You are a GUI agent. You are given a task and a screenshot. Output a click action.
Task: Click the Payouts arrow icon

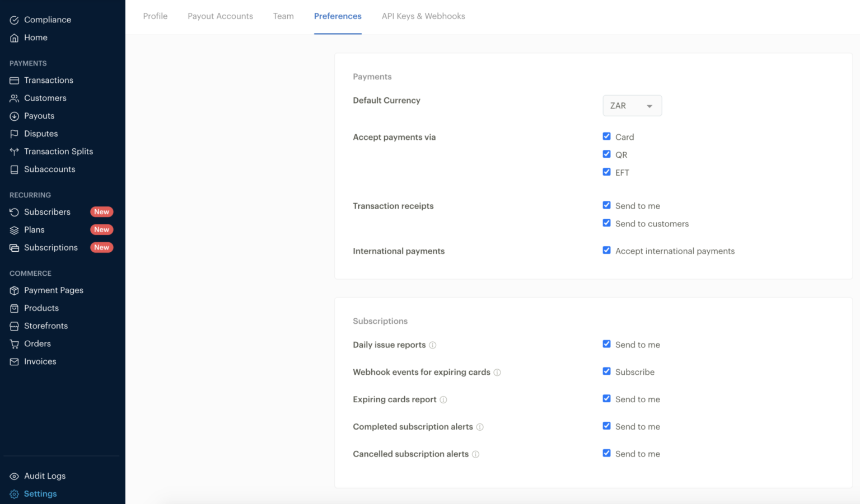[x=15, y=116]
